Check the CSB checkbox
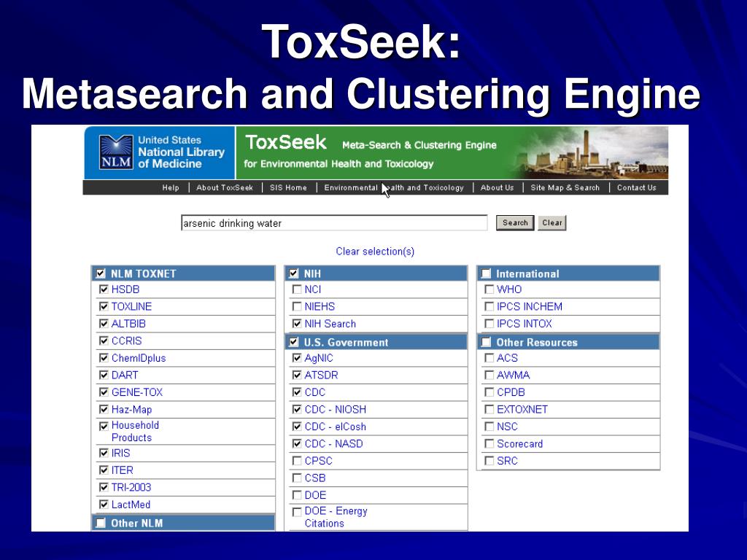The width and height of the screenshot is (747, 560). (x=297, y=478)
